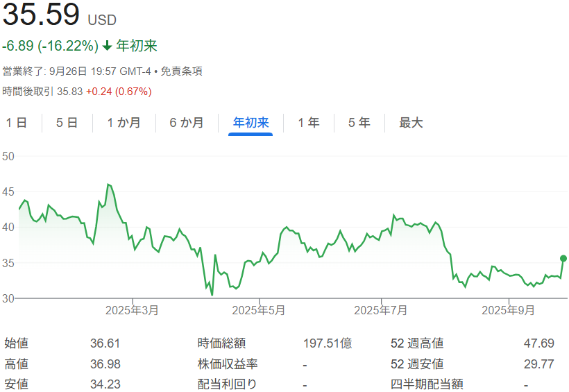Click the 52 週高値 label
Screen dimensions: 569x392
(417, 343)
